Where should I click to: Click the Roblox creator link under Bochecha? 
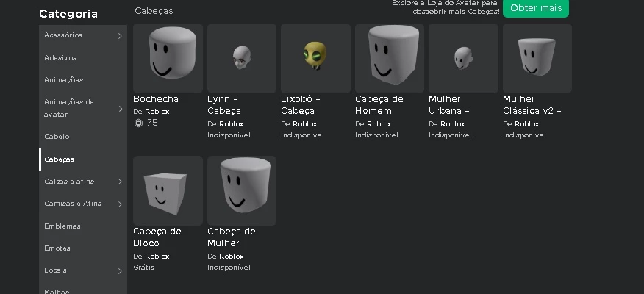(x=157, y=112)
